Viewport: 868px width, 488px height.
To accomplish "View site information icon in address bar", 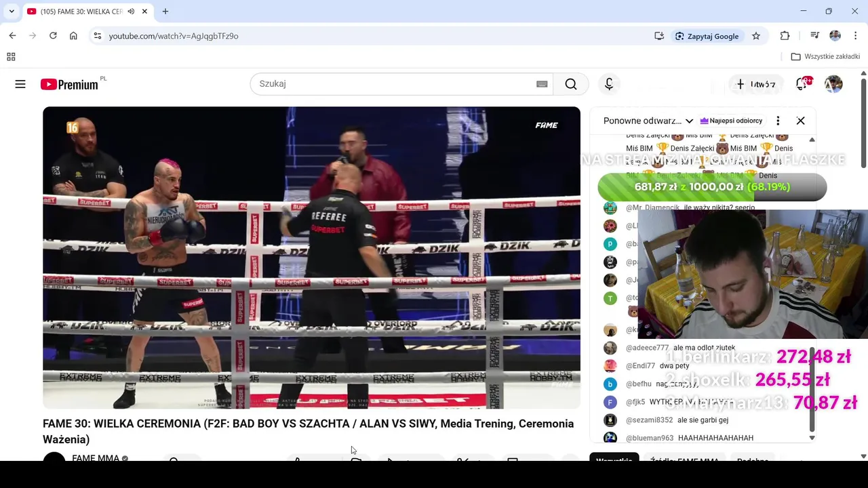I will [x=97, y=36].
